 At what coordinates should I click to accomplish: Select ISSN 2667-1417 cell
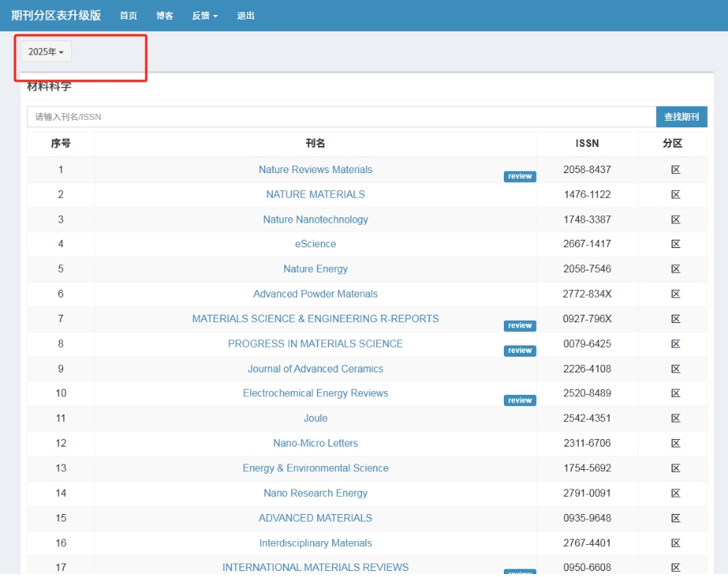(x=587, y=244)
